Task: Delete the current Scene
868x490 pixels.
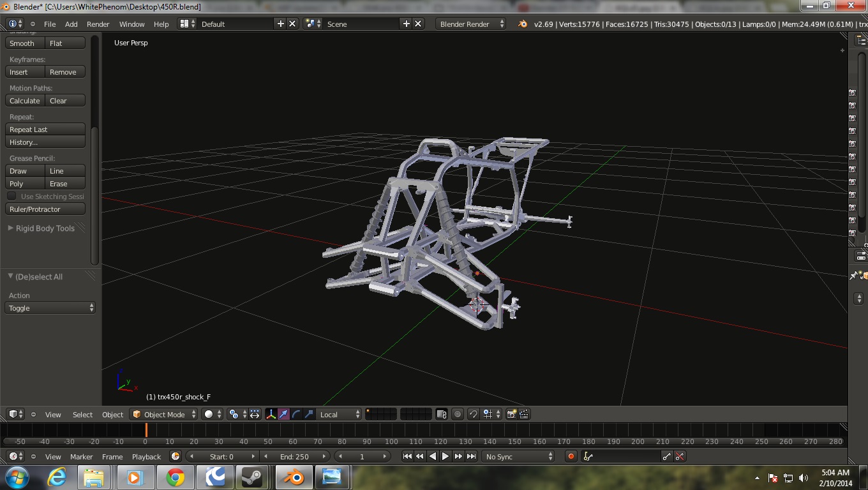Action: [418, 24]
